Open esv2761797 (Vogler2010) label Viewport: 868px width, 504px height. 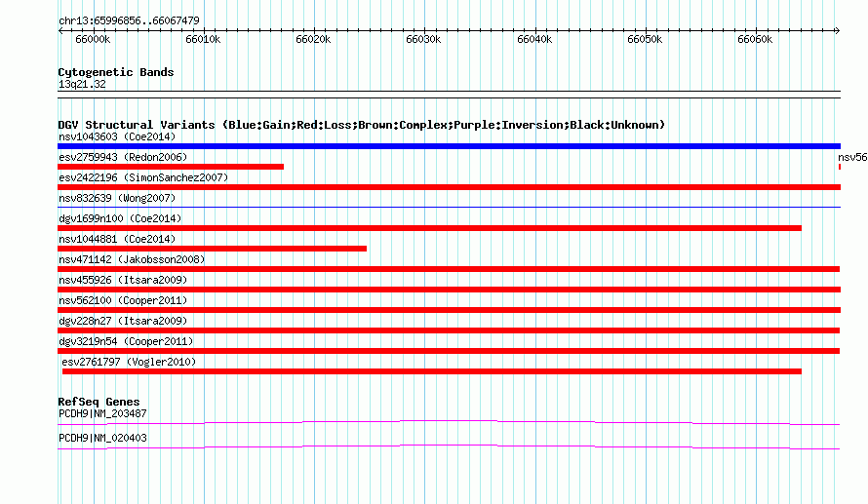(x=129, y=362)
